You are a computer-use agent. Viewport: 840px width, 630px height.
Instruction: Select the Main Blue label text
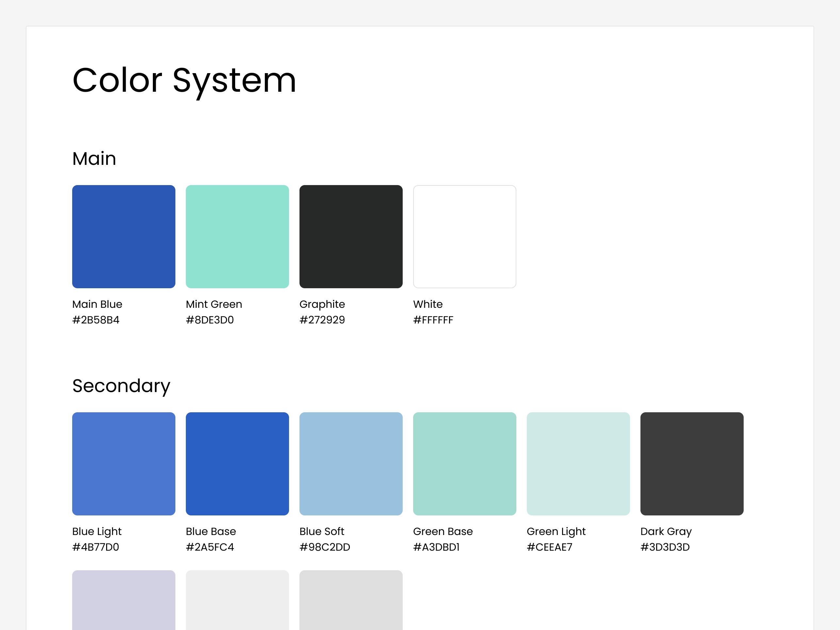[x=97, y=304]
